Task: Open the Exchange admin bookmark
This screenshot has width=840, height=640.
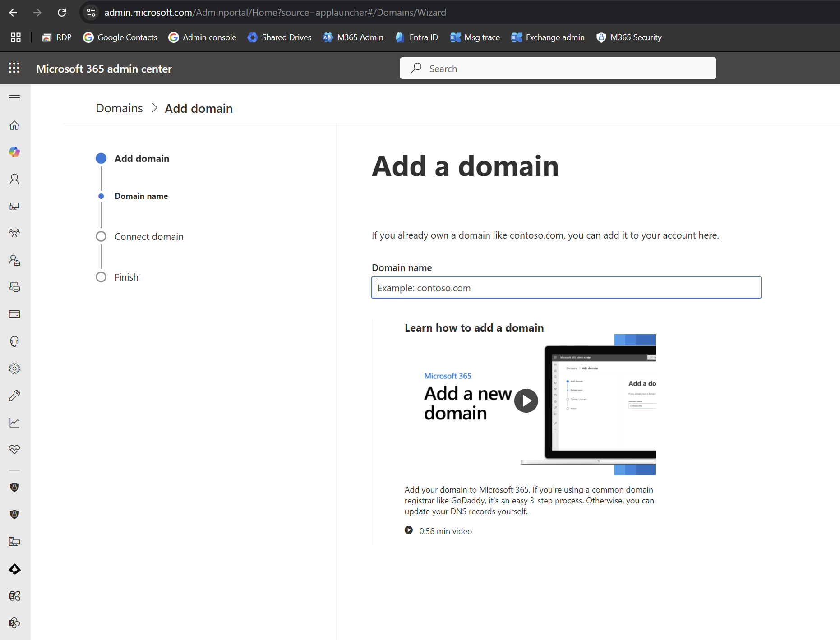Action: [548, 37]
